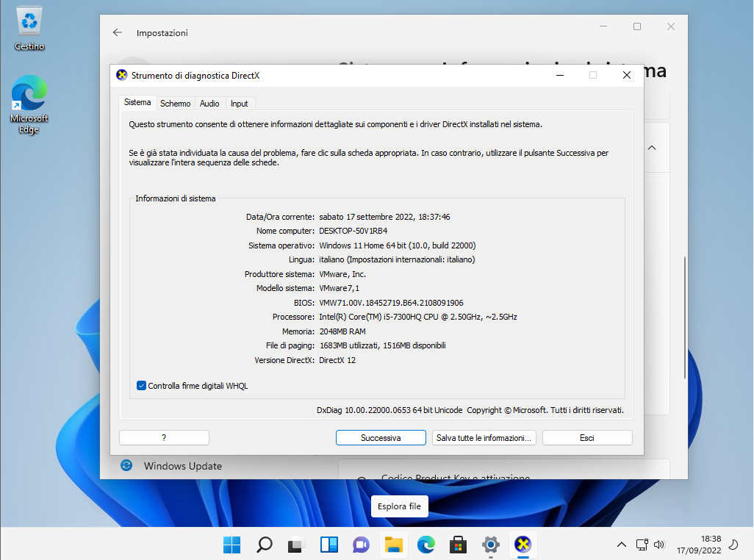Click the Esci button
754x560 pixels.
point(587,437)
